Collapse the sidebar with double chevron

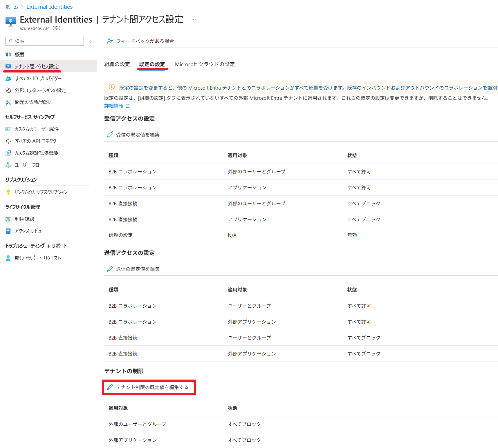(91, 41)
